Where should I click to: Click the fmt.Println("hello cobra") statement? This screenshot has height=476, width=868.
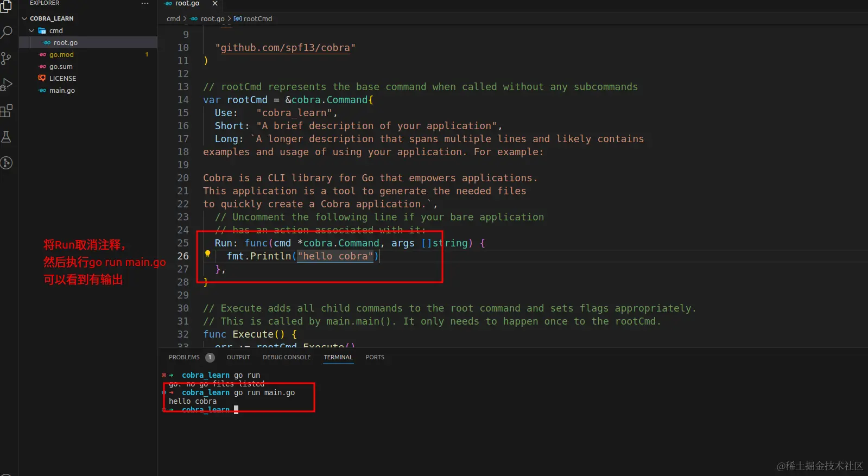[302, 256]
